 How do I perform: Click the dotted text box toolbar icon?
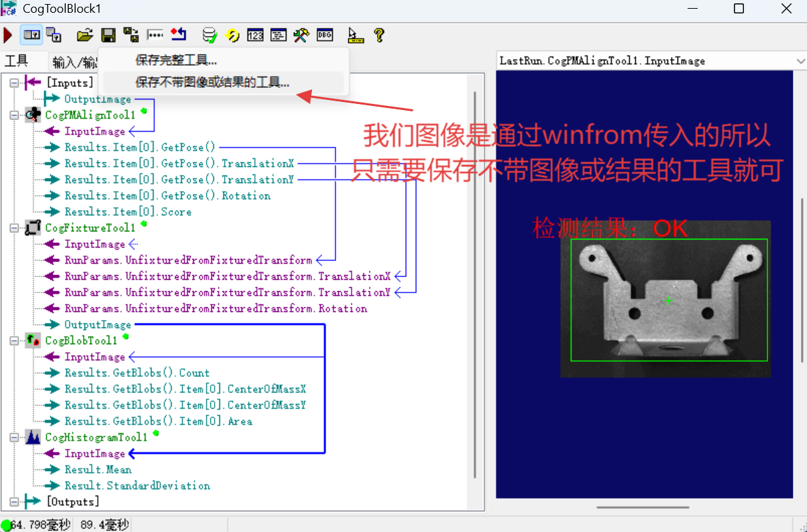pos(155,35)
